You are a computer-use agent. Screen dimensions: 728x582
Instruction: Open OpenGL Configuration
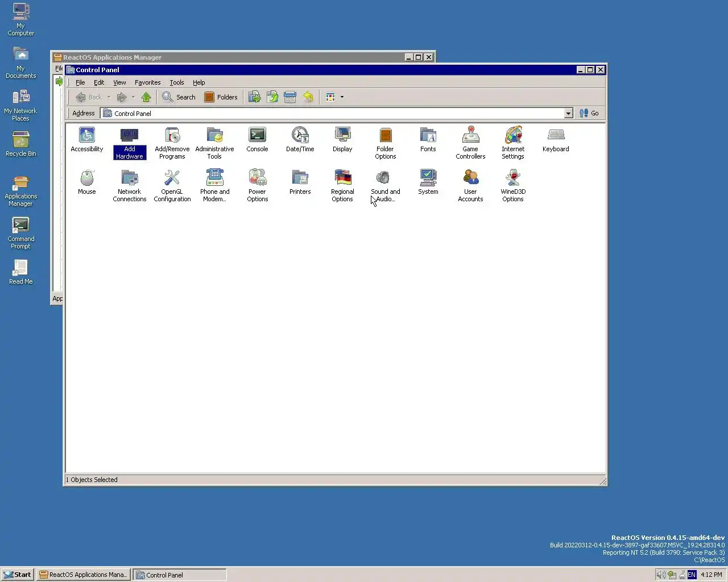(172, 186)
